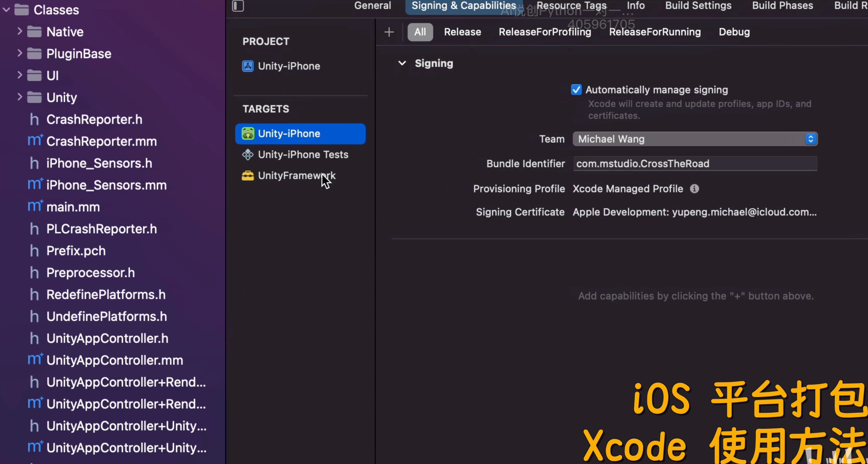Click the plus add capability icon

point(389,32)
